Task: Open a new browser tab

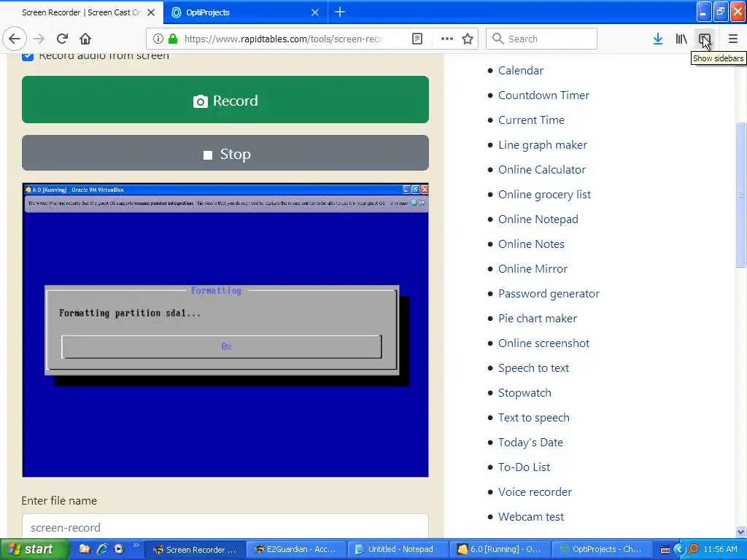Action: click(340, 12)
